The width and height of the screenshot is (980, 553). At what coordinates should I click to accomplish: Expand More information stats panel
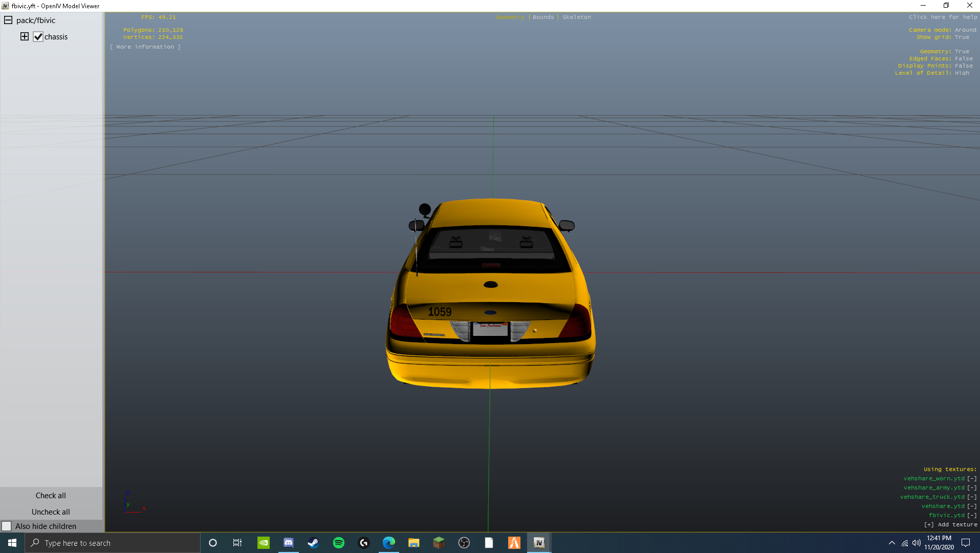coord(145,47)
